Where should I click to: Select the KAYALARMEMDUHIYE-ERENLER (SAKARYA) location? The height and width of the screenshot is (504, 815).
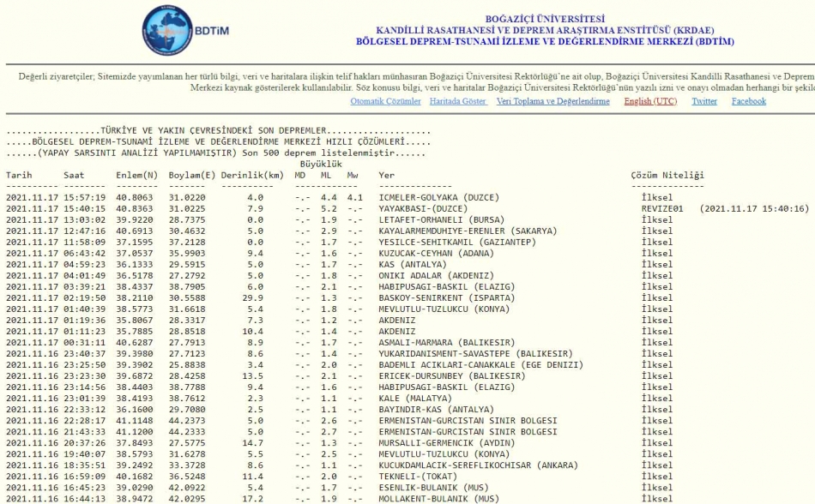tap(468, 231)
